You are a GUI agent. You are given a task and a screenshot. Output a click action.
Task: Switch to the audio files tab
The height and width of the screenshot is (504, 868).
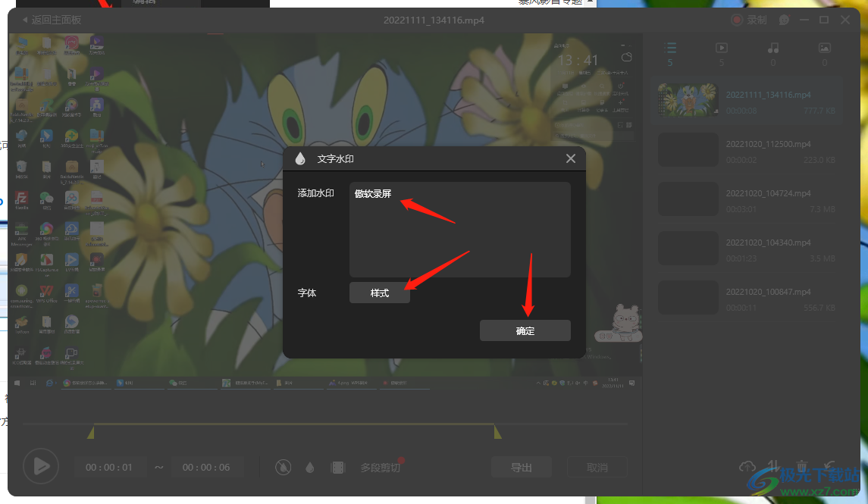click(x=772, y=54)
